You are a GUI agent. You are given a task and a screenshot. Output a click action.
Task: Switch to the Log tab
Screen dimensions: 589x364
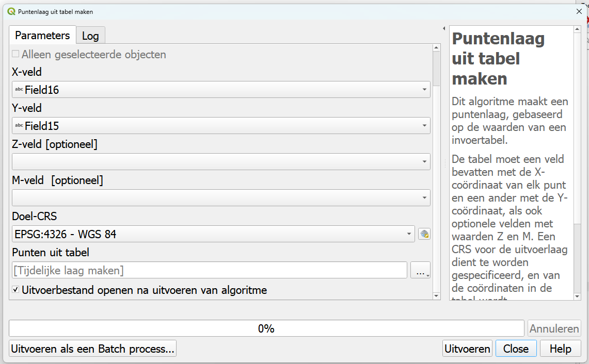tap(90, 36)
